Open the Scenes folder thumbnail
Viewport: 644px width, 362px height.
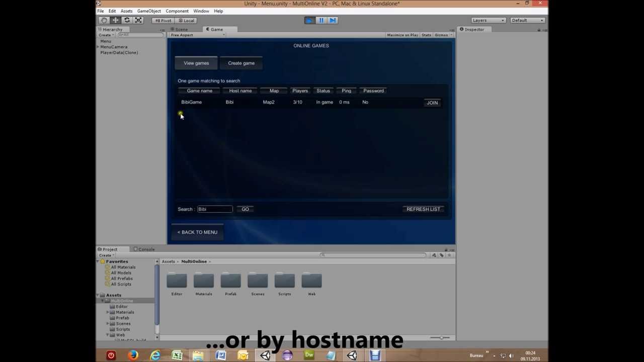258,281
